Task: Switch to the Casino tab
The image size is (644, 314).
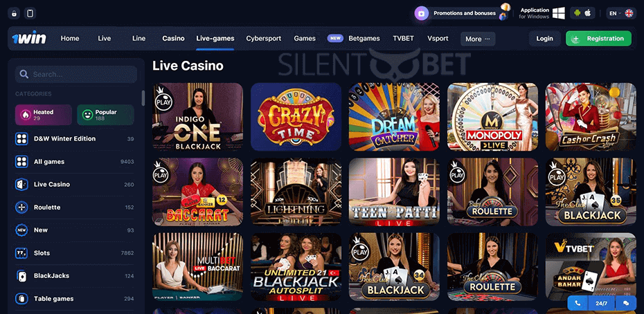Action: point(173,38)
